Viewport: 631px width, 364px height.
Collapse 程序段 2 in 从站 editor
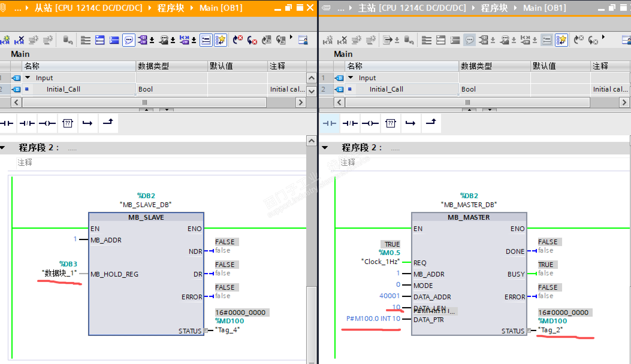(2, 148)
